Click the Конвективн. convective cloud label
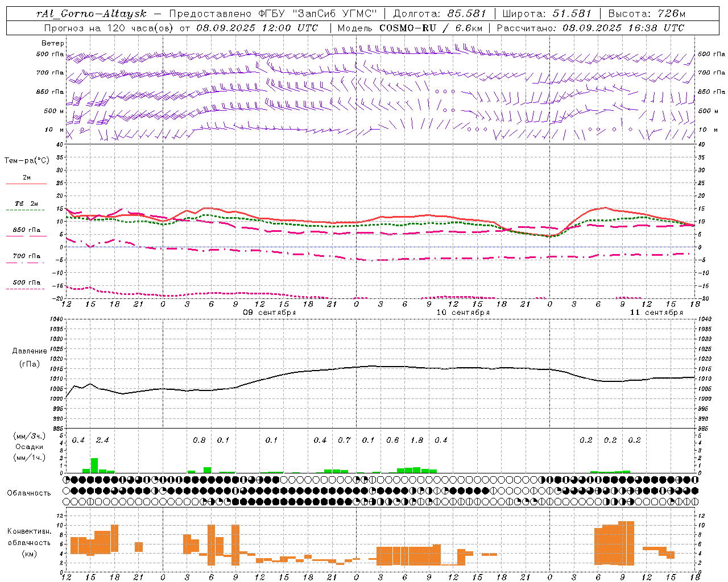 [29, 531]
